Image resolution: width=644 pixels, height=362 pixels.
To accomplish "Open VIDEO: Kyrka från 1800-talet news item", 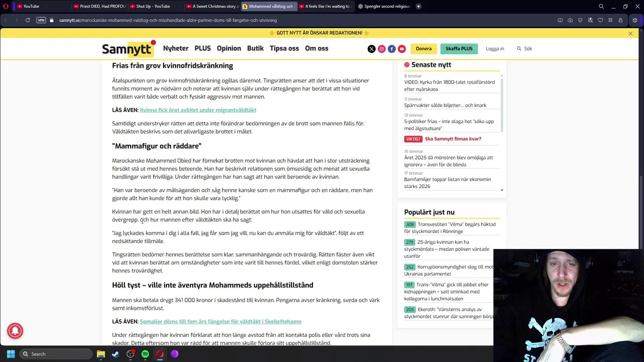I will click(x=449, y=85).
